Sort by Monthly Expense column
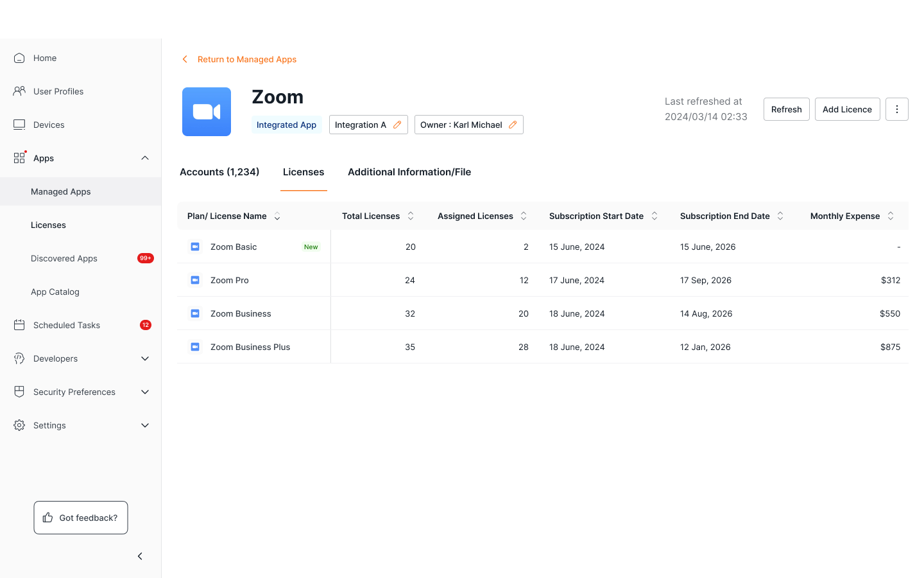Screen dimensions: 924x578 tap(891, 216)
